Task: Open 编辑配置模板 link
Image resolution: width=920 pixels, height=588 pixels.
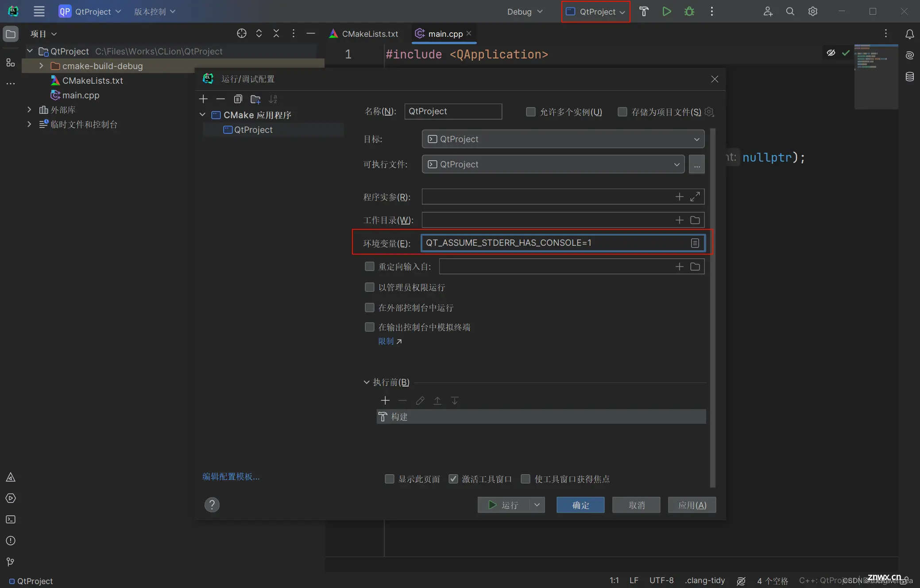Action: point(231,476)
